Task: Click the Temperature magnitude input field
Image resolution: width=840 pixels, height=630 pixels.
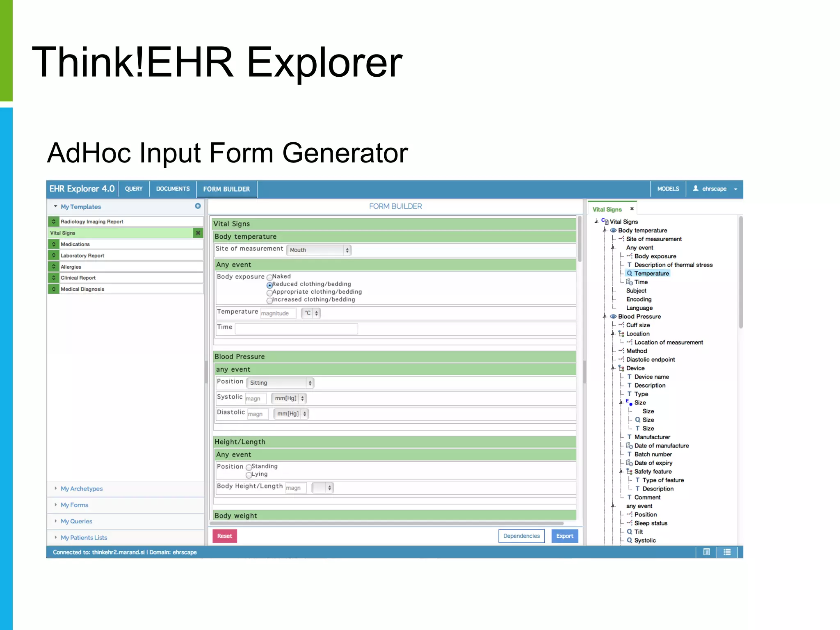Action: tap(278, 313)
